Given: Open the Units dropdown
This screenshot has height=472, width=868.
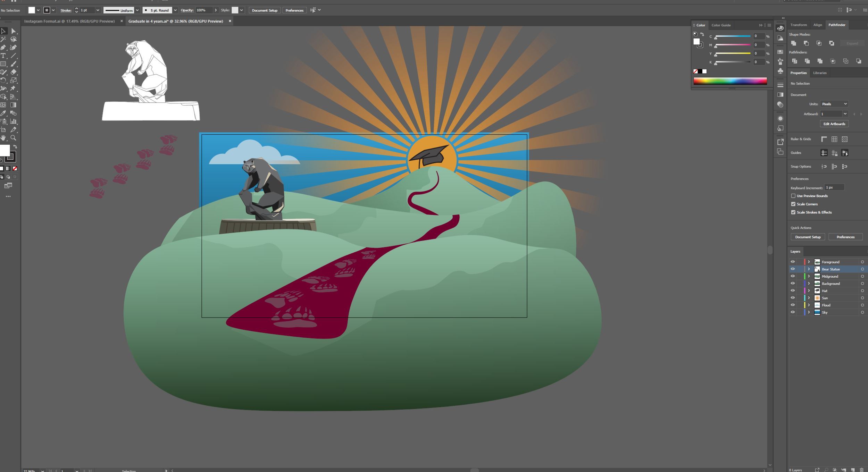Looking at the screenshot, I should click(834, 104).
